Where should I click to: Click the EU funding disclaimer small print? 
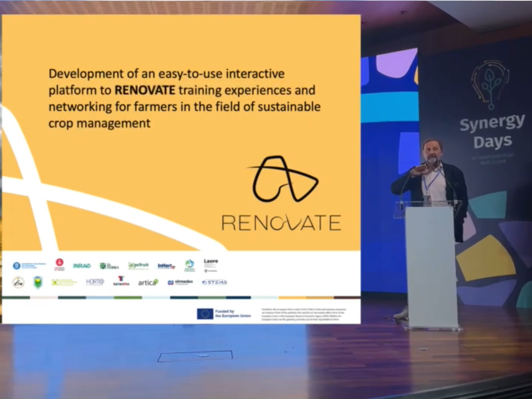pyautogui.click(x=304, y=314)
